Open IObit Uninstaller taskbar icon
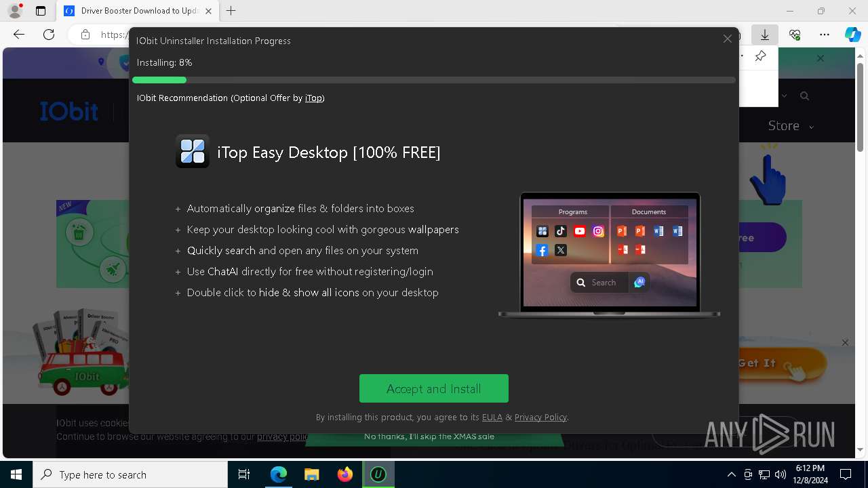 [x=378, y=474]
